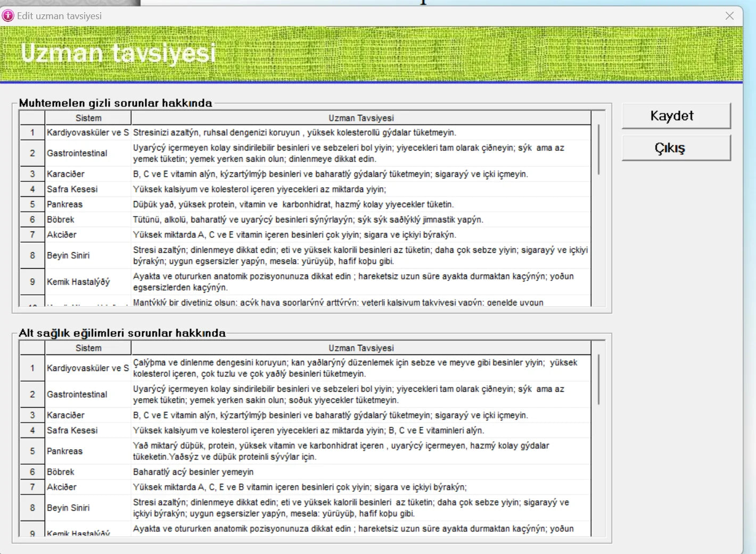756x554 pixels.
Task: Click upper table Karaciðer advice on vitamins
Action: (361, 174)
